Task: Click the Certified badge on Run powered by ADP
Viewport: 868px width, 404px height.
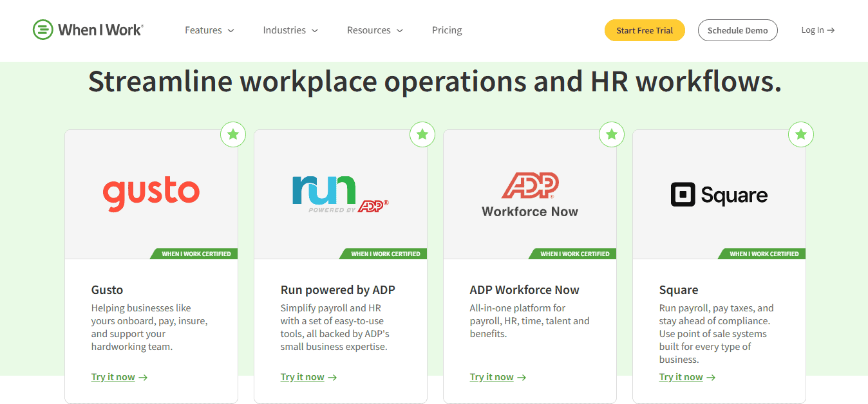Action: click(384, 254)
